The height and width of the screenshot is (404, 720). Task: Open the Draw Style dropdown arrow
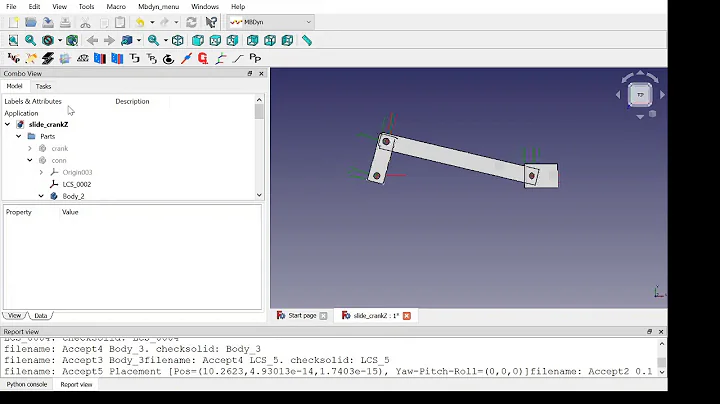pos(60,40)
